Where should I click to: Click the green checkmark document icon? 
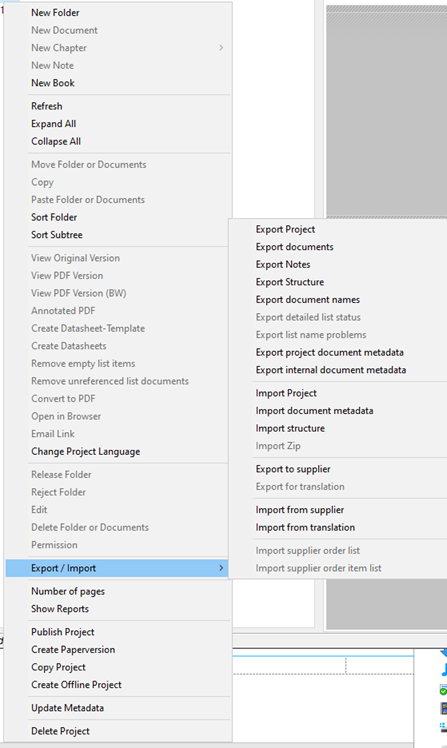(444, 690)
